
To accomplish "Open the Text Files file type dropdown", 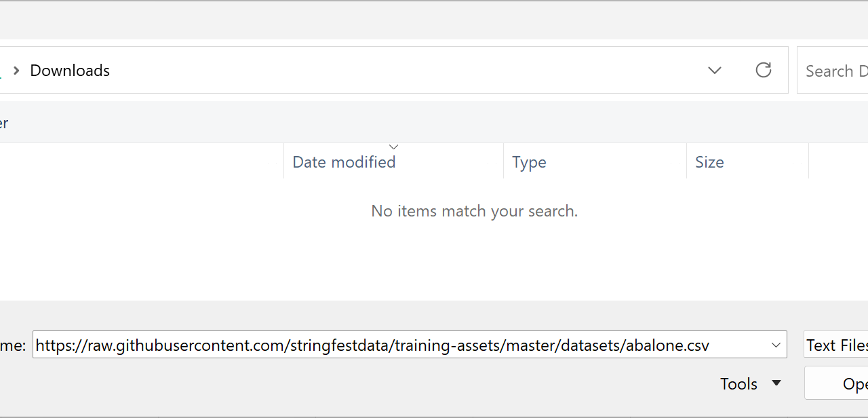I will point(837,345).
